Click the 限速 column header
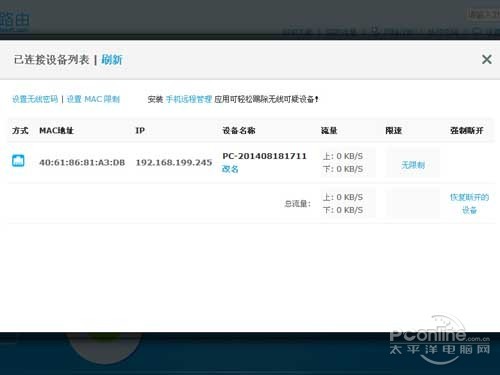Viewport: 500px width, 375px height. click(x=394, y=130)
